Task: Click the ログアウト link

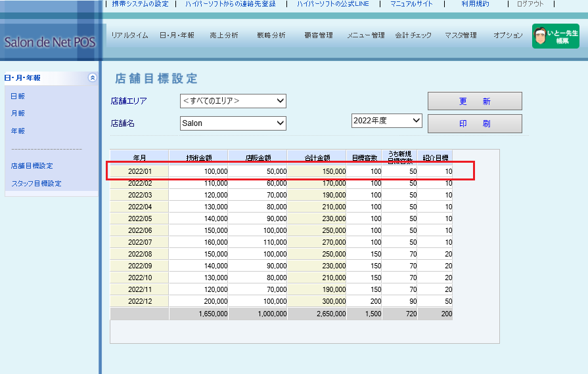Action: (530, 4)
